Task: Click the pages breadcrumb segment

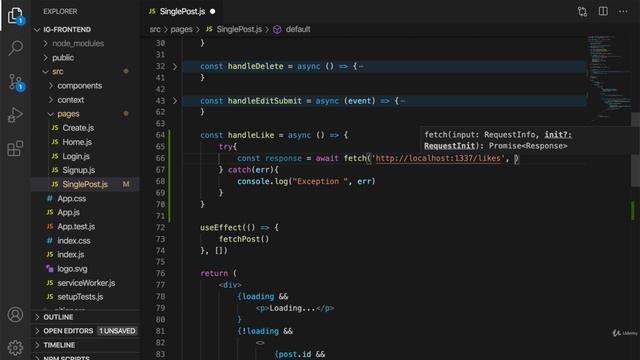Action: (x=181, y=29)
